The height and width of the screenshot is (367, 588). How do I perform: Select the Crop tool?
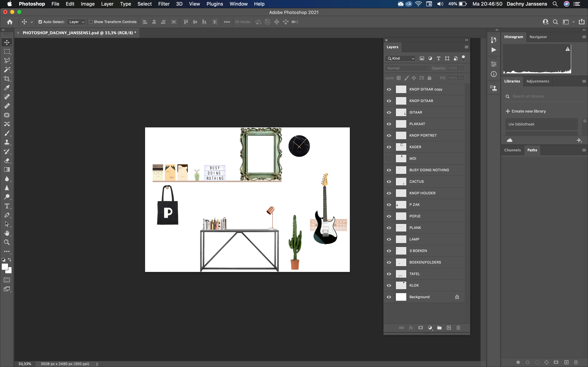point(7,79)
